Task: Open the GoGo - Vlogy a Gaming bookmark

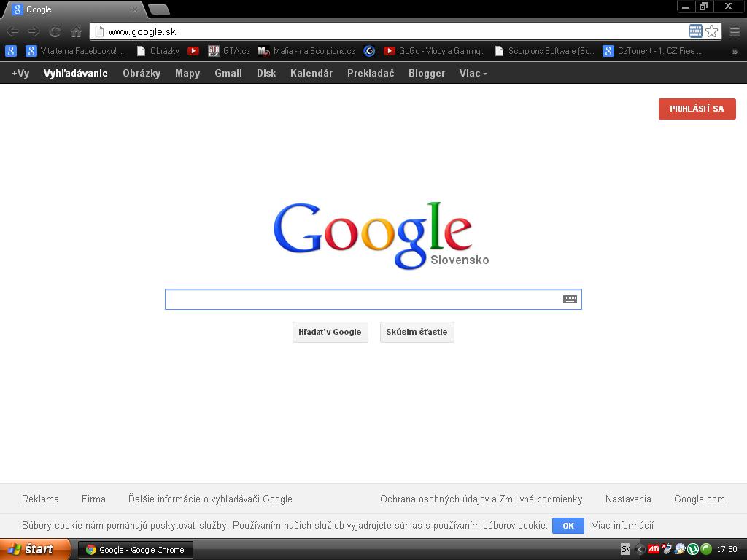Action: tap(434, 51)
